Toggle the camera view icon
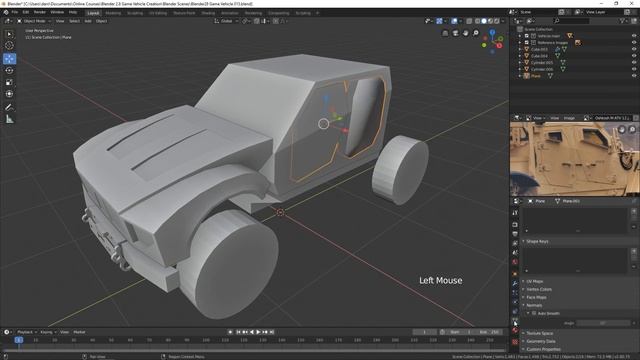This screenshot has height=360, width=640. 455,33
